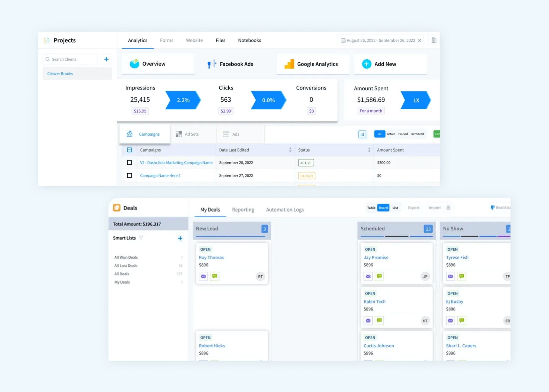
Task: Click the Search Clients input field
Action: [x=70, y=59]
